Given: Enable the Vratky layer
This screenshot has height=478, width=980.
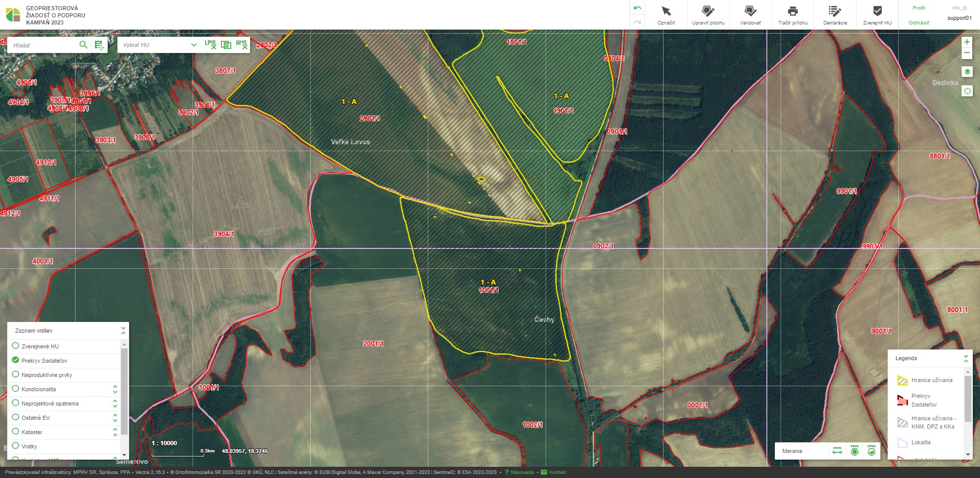Looking at the screenshot, I should 15,446.
